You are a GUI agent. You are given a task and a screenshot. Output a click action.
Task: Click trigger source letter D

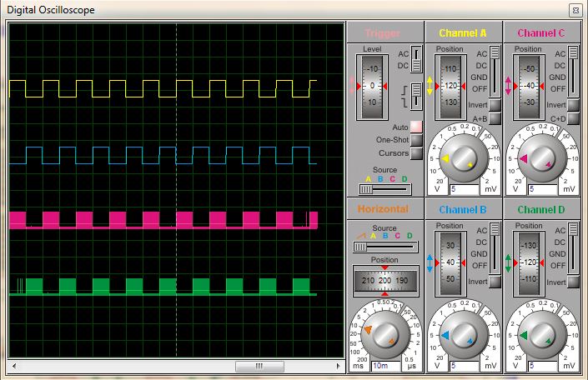[x=405, y=179]
